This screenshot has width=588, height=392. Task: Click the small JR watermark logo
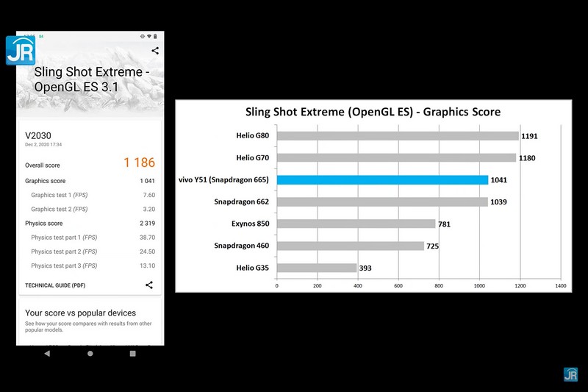(570, 374)
